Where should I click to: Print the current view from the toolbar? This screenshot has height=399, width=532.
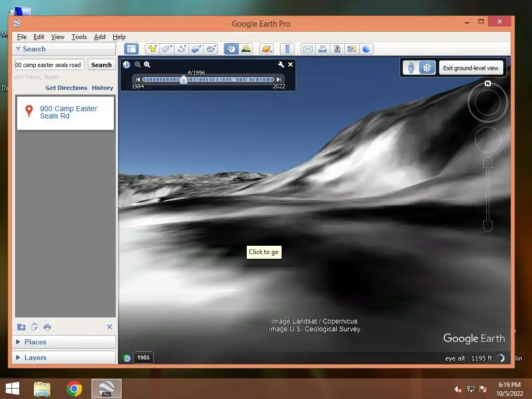pos(322,49)
